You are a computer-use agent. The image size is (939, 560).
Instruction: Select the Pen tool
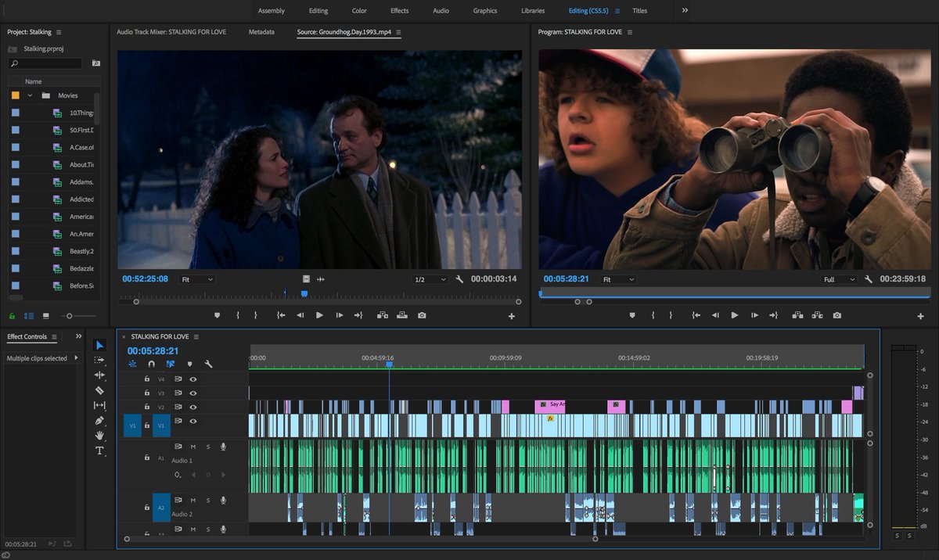tap(99, 421)
